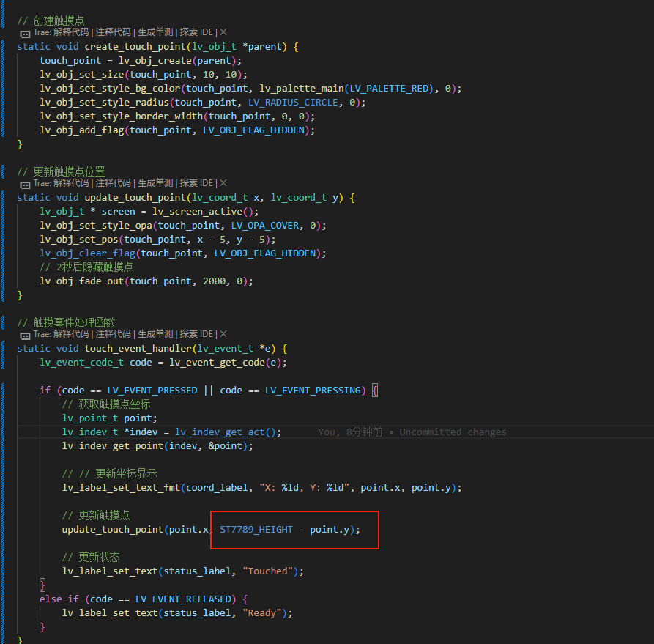
Task: Click the comment 更新触摸点位置
Action: (x=61, y=171)
